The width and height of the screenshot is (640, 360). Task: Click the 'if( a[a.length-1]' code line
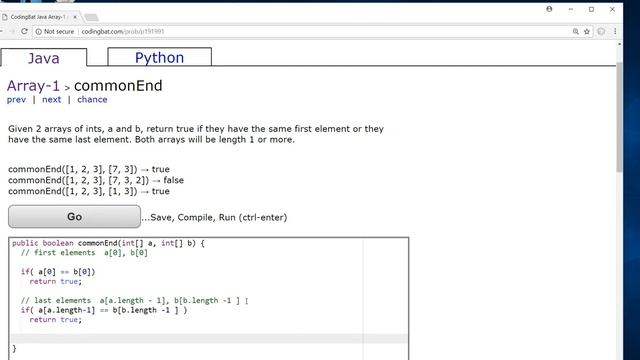tap(104, 310)
